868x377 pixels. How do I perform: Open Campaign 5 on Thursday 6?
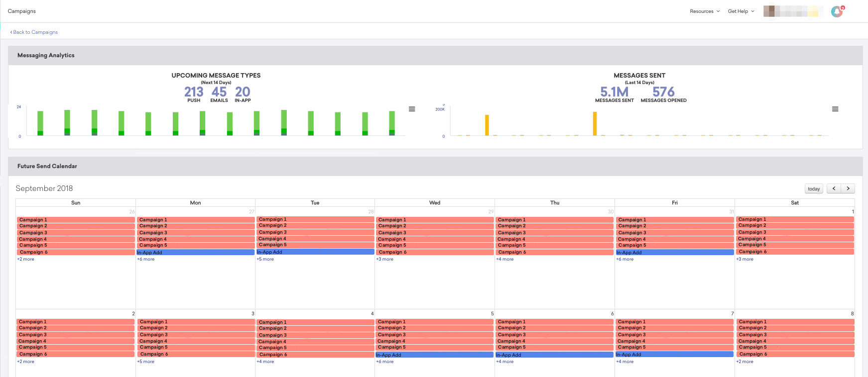pyautogui.click(x=554, y=347)
